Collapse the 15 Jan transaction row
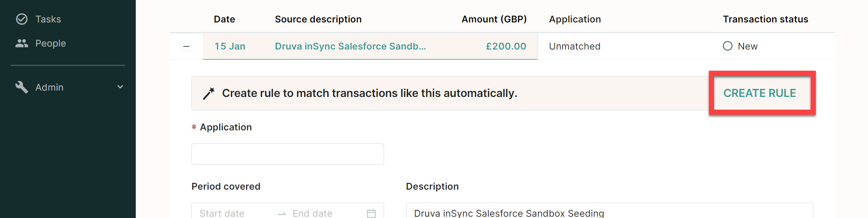868x218 pixels. tap(186, 46)
